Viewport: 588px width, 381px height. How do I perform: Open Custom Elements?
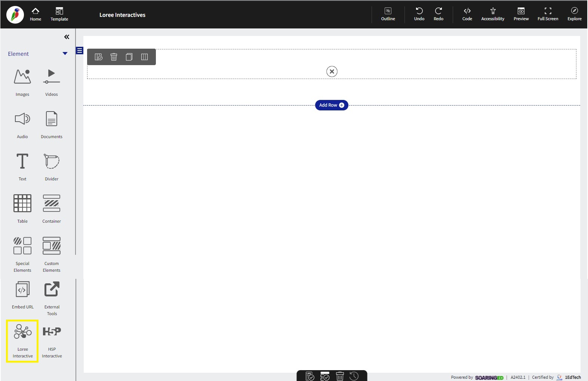point(52,255)
